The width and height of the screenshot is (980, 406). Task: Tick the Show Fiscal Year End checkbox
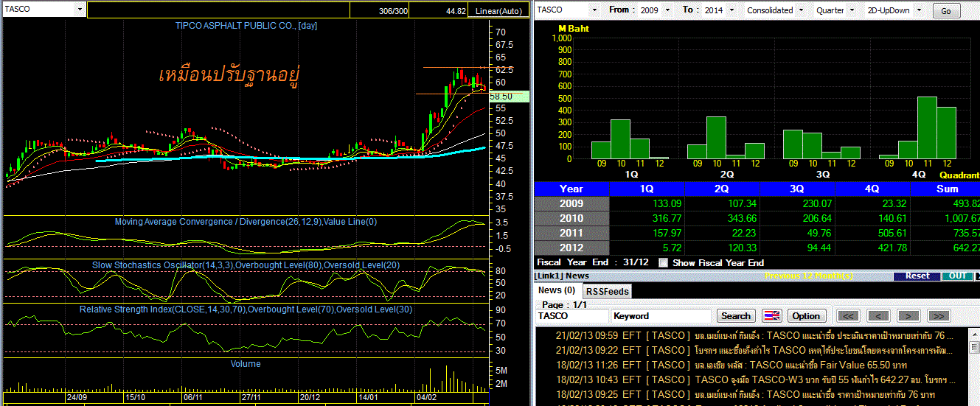663,262
